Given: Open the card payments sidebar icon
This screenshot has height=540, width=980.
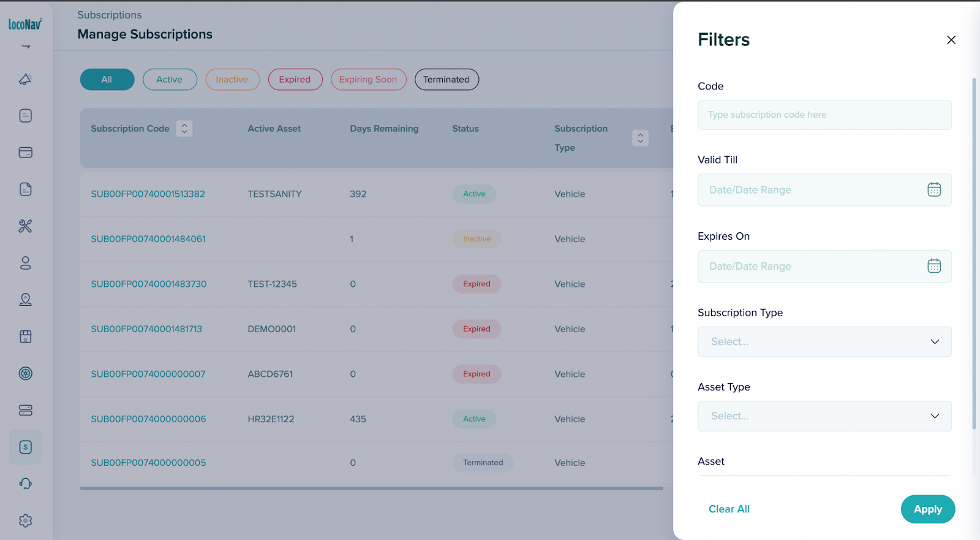Looking at the screenshot, I should point(25,153).
